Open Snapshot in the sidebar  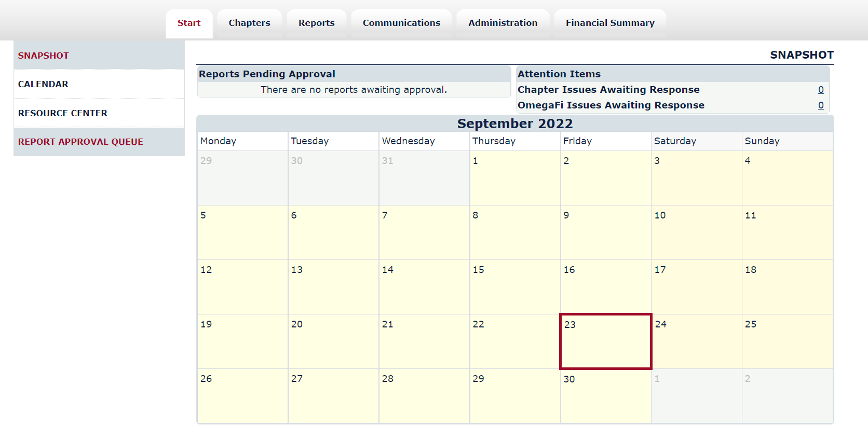[44, 56]
